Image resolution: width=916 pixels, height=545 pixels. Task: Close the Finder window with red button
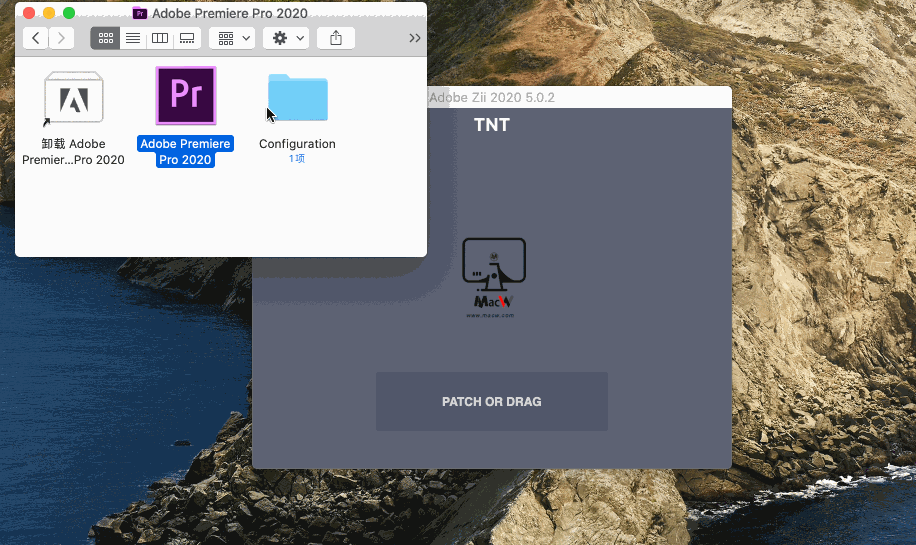(x=29, y=13)
